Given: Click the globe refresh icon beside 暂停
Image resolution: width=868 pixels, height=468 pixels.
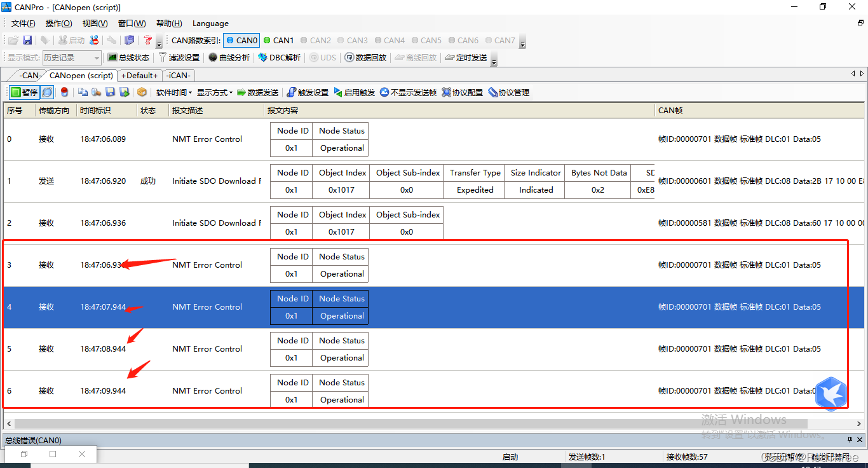Looking at the screenshot, I should point(48,92).
